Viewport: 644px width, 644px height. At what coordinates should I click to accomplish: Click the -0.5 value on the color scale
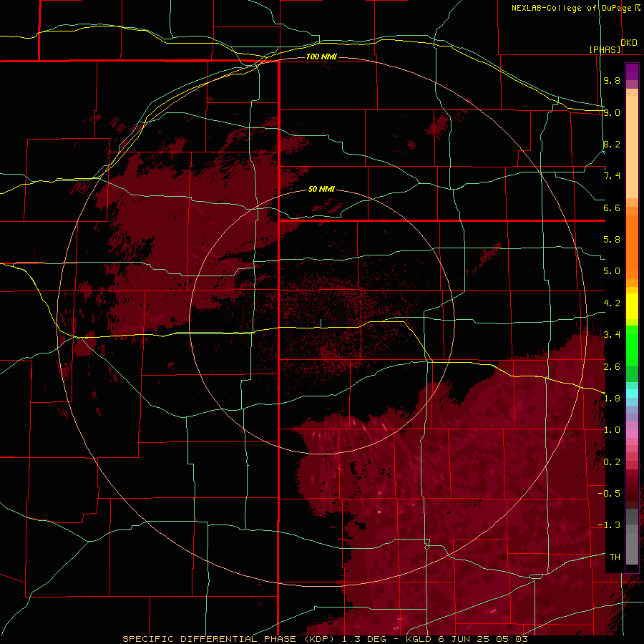609,494
